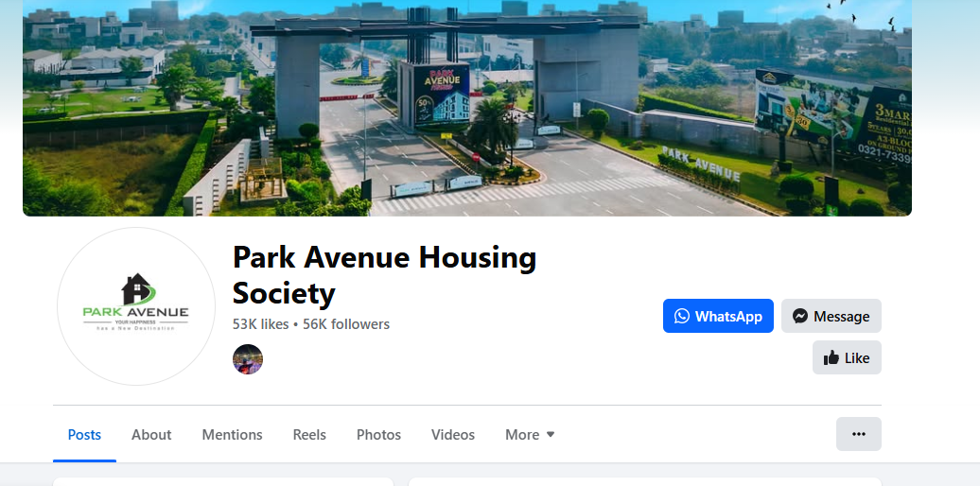Switch to the Videos tab
The image size is (980, 486).
tap(452, 435)
